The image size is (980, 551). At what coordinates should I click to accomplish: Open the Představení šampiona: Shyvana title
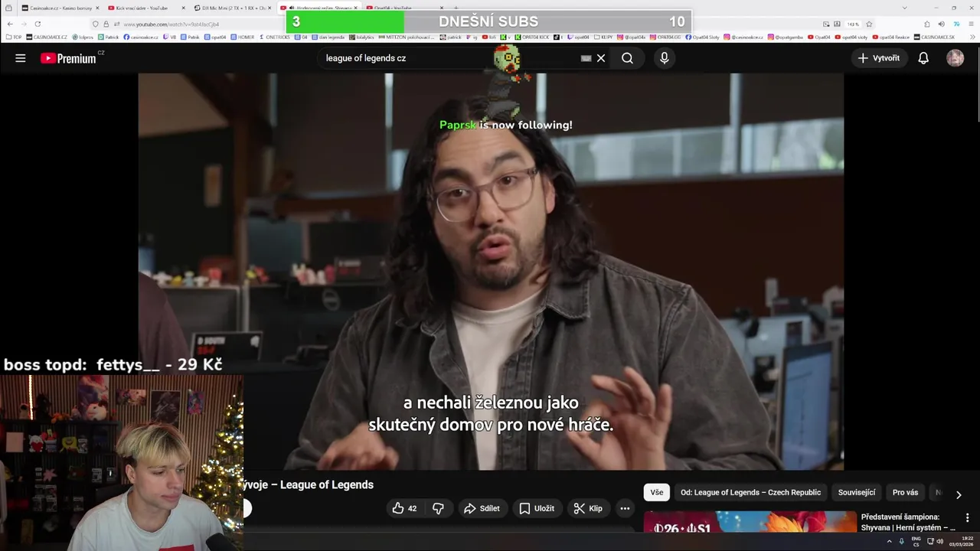tap(908, 522)
